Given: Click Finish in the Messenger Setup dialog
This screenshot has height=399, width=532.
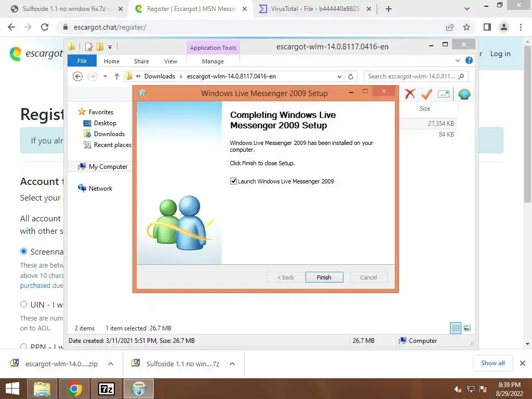Looking at the screenshot, I should point(324,277).
